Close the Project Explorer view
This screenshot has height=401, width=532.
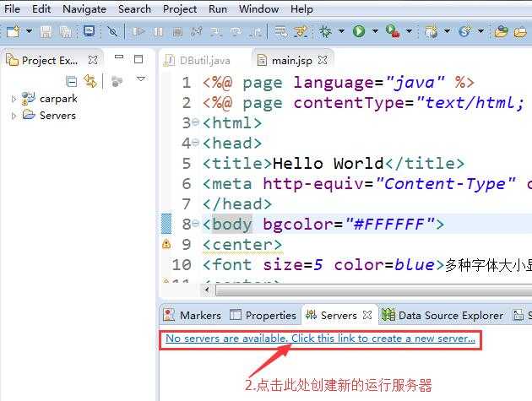click(x=93, y=61)
